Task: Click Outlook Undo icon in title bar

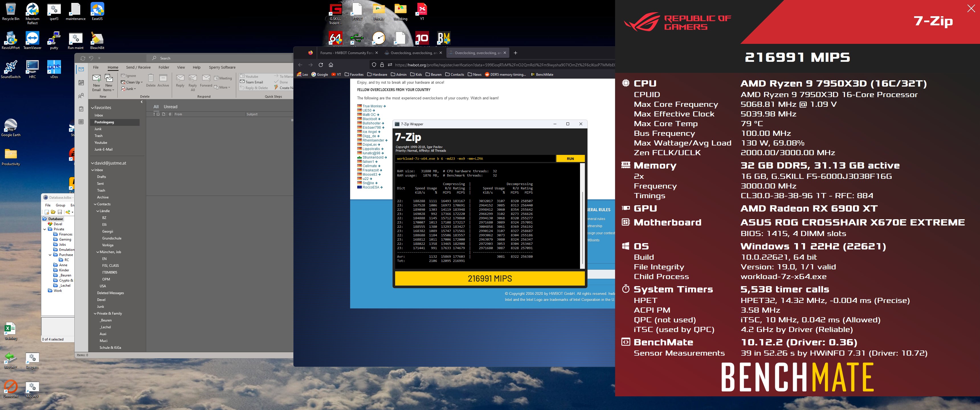Action: 91,58
